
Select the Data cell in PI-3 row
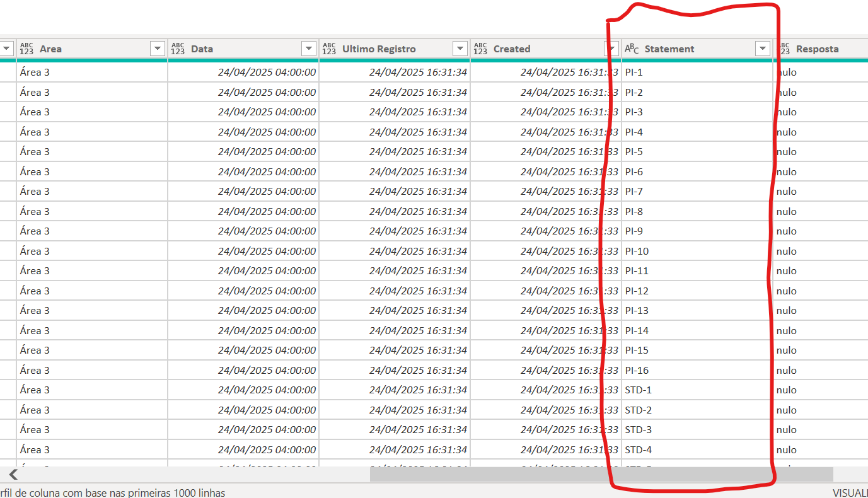tap(243, 112)
